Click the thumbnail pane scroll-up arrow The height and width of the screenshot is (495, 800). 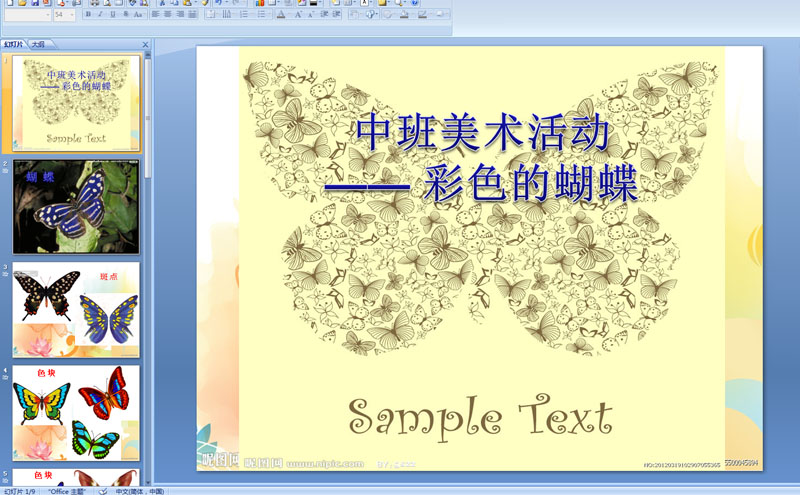[148, 54]
